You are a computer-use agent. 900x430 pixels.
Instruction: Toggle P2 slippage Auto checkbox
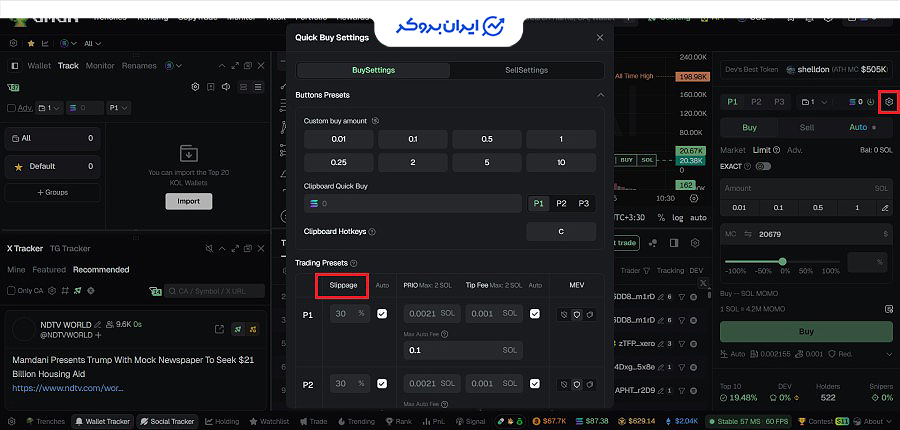[x=382, y=383]
